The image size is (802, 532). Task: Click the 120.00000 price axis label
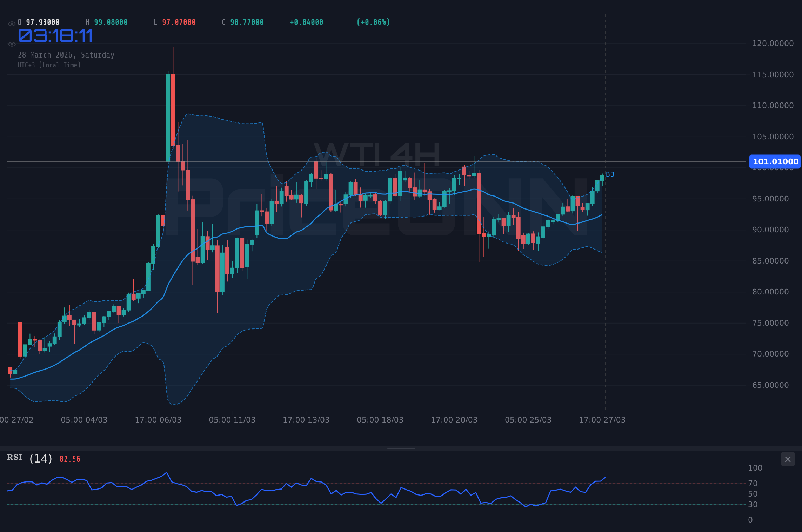pyautogui.click(x=774, y=43)
